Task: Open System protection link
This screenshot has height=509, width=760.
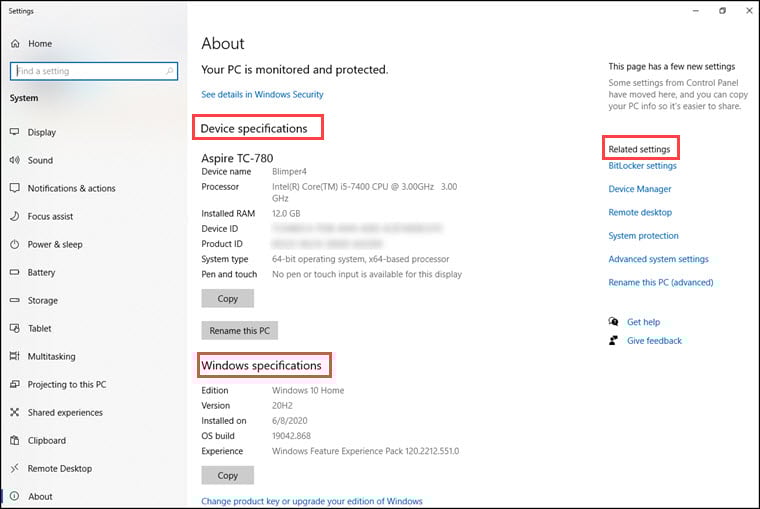Action: point(643,235)
